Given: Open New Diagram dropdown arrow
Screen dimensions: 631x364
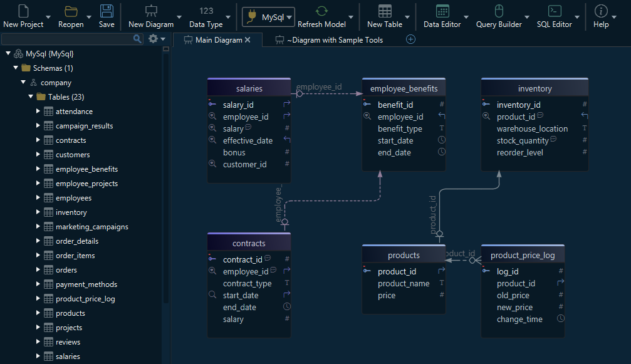Looking at the screenshot, I should [x=179, y=18].
